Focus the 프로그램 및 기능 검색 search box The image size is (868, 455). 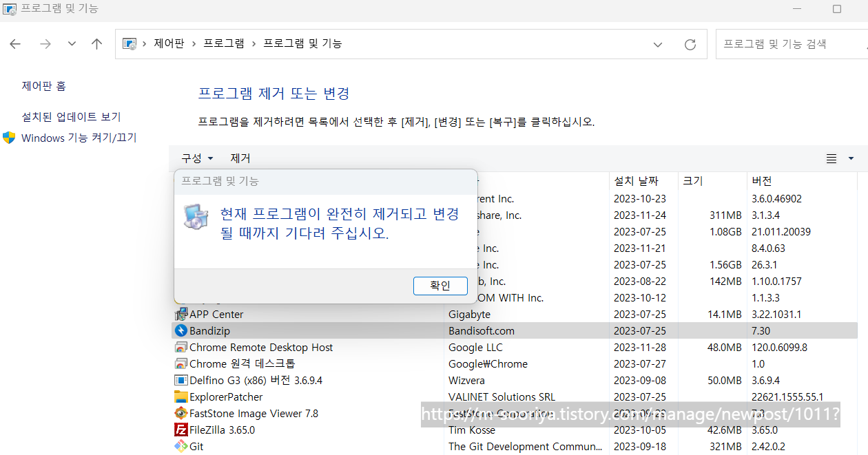pyautogui.click(x=791, y=44)
